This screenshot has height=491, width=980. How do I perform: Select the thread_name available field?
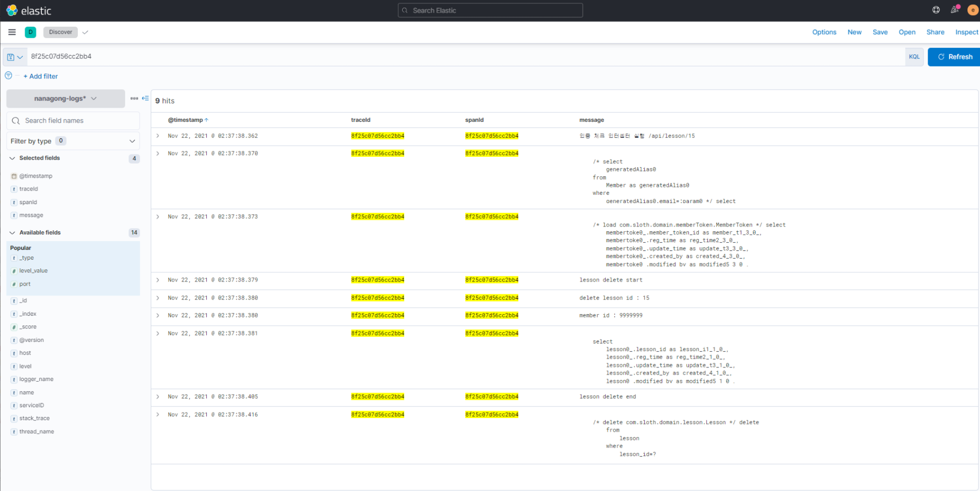click(x=37, y=432)
